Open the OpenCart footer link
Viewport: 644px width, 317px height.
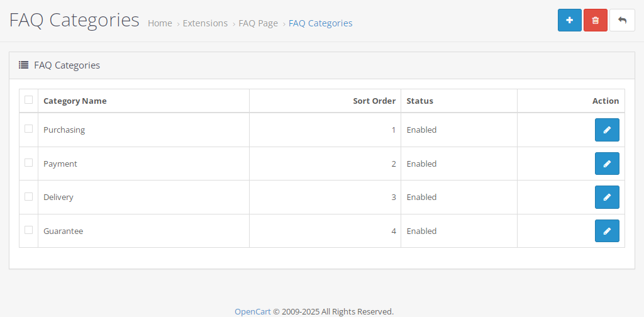[x=253, y=312]
